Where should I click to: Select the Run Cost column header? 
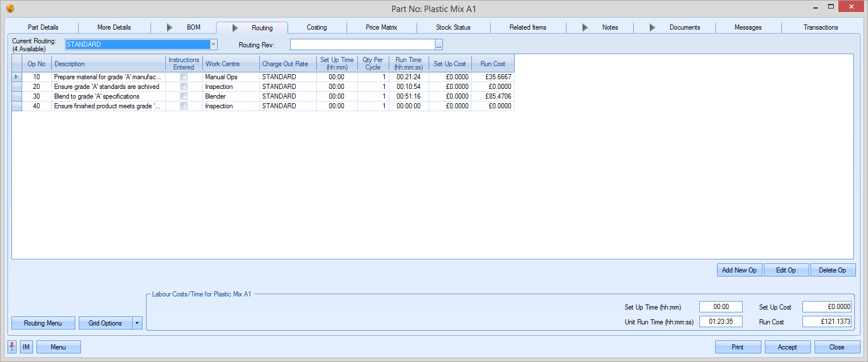click(x=492, y=64)
